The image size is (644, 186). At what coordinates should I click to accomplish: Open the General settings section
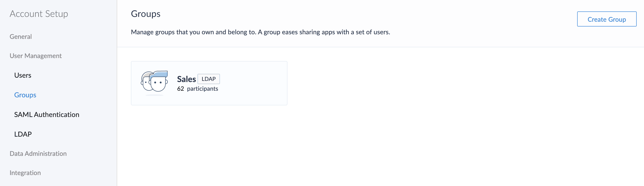[21, 37]
